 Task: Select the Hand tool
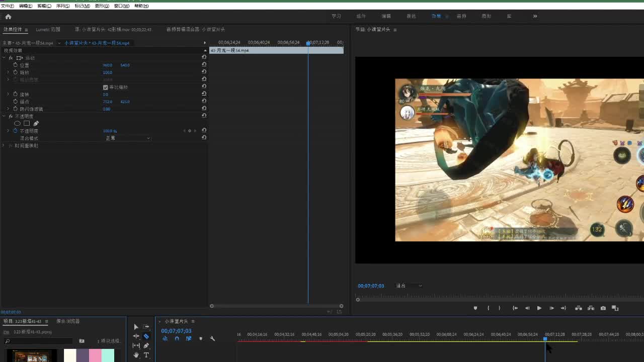coord(136,355)
